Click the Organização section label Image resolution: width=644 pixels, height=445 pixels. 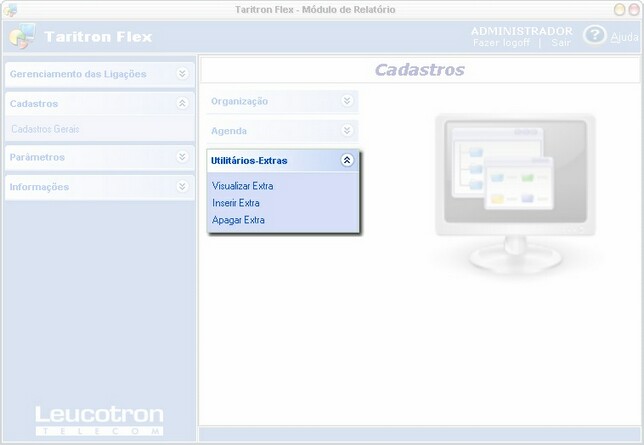point(239,101)
